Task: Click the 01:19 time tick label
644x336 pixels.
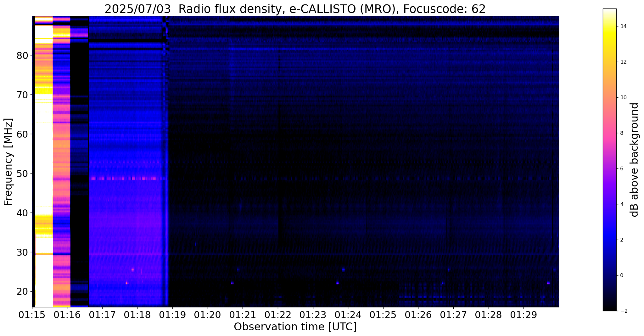Action: tap(172, 314)
